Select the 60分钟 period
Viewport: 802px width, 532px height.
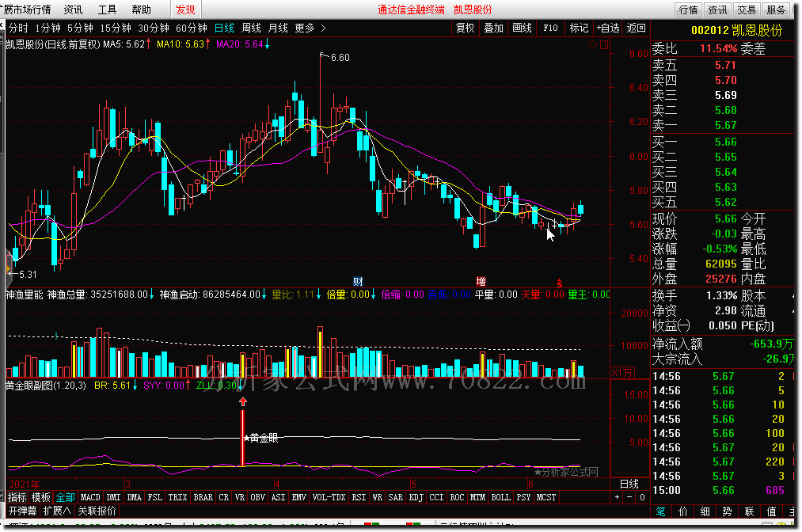click(192, 28)
